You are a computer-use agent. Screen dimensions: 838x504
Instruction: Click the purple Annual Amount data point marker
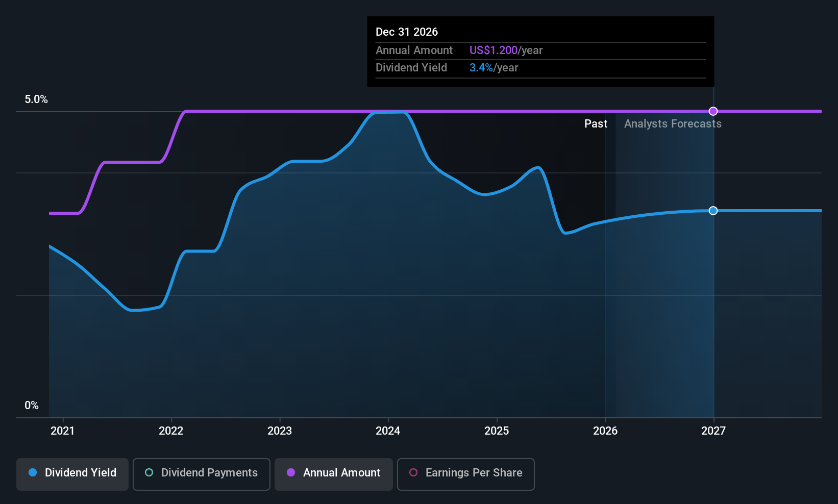pyautogui.click(x=713, y=111)
